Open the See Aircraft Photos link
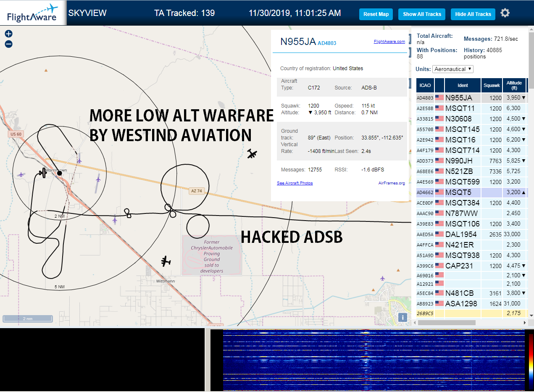This screenshot has height=392, width=534. pos(295,183)
